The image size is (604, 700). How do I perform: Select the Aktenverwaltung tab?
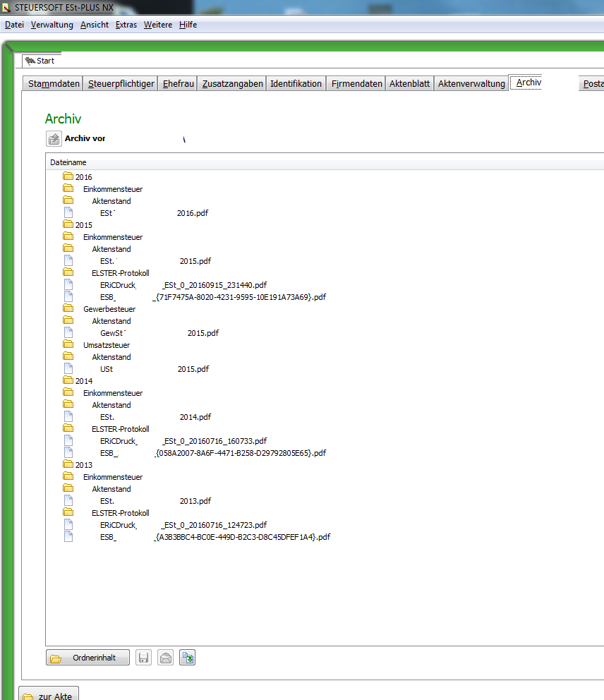tap(471, 83)
